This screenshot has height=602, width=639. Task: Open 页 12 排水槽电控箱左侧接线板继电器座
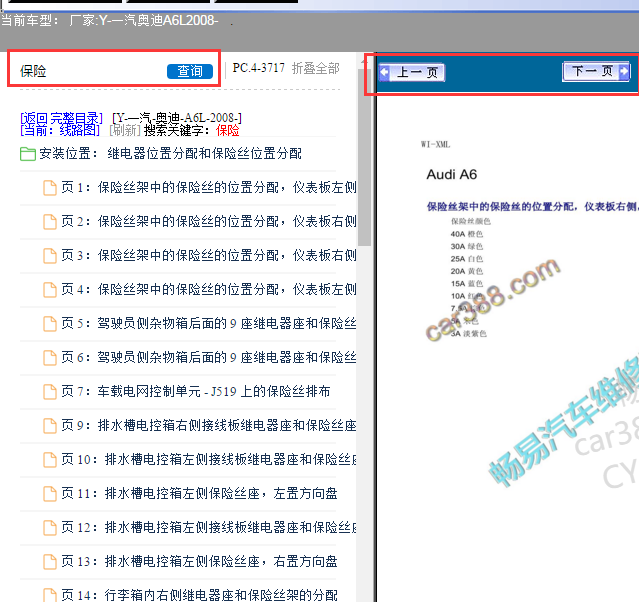coord(209,527)
